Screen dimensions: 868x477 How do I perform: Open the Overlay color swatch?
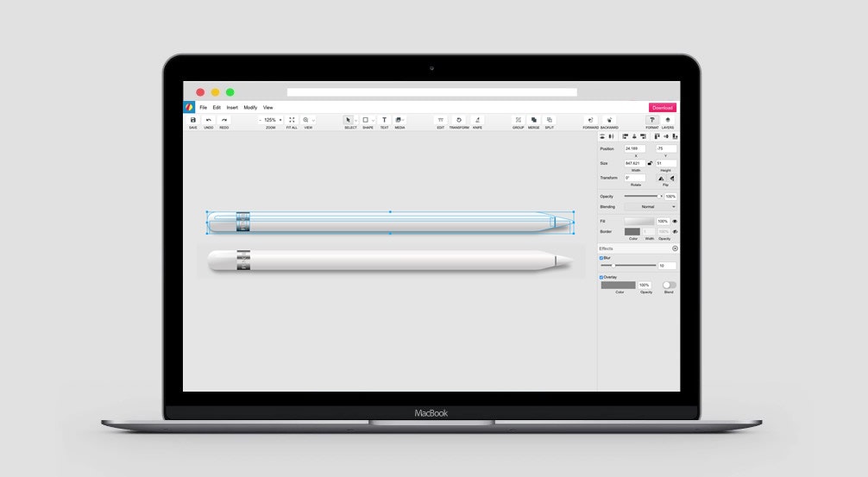coord(619,285)
